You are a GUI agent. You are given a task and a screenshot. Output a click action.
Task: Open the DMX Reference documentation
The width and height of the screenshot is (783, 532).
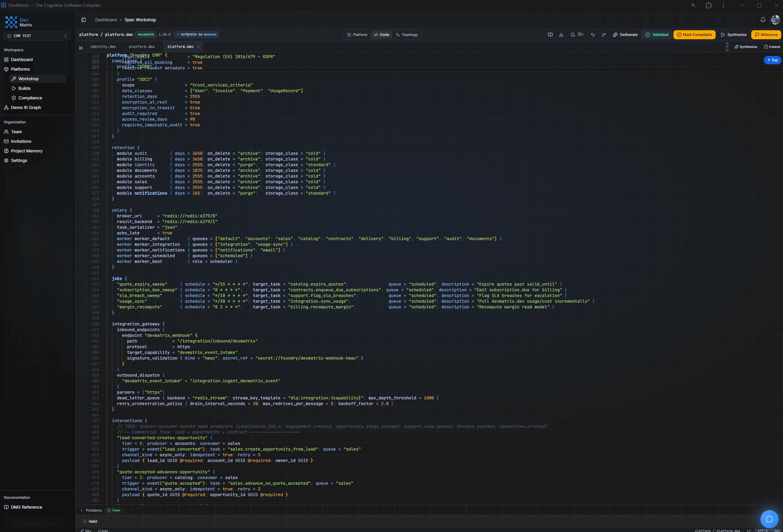(x=26, y=507)
